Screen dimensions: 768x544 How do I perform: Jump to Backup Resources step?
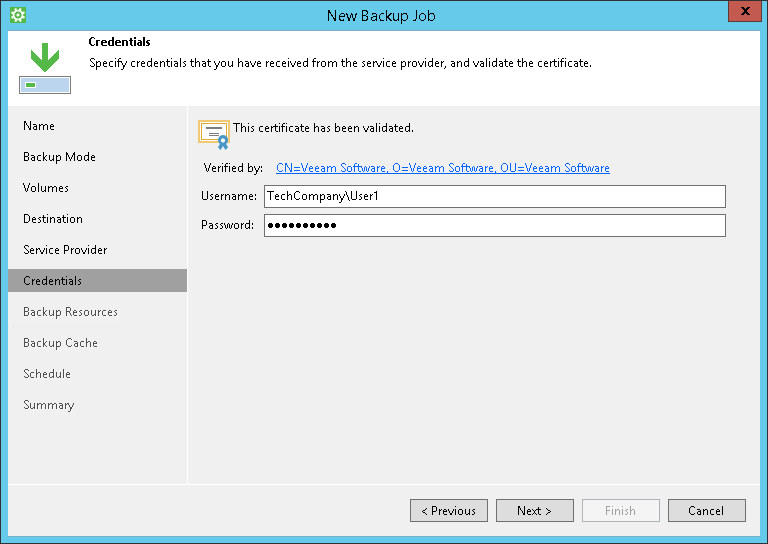point(70,312)
